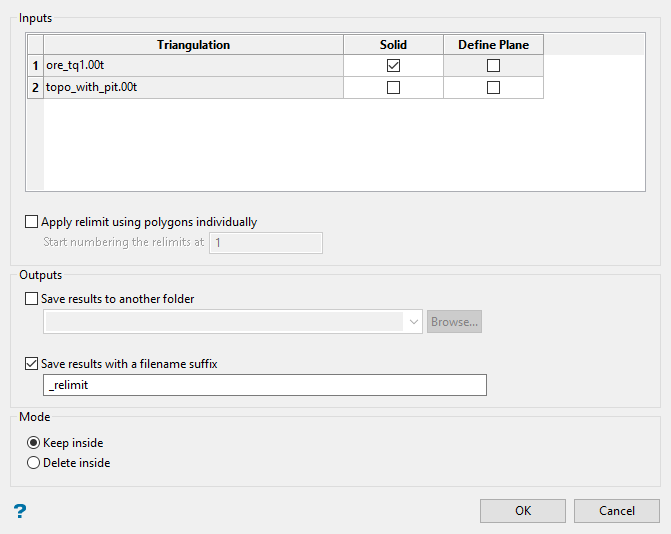This screenshot has height=534, width=671.
Task: Select the Keep inside mode
Action: tap(34, 443)
